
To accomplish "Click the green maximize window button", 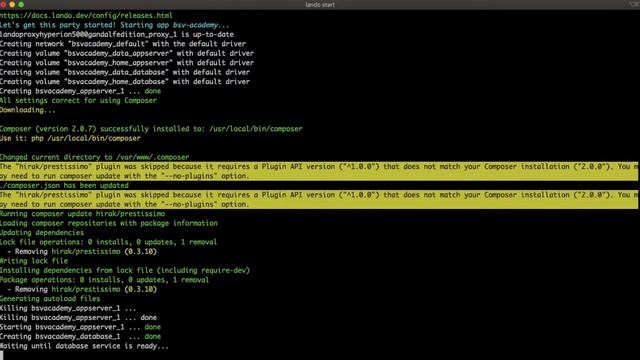I will click(21, 4).
